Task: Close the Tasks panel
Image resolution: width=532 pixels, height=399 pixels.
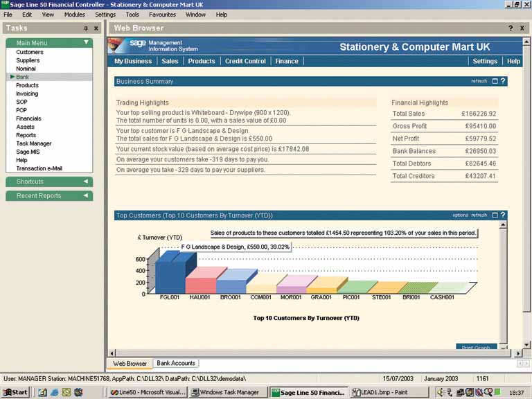Action: 96,28
